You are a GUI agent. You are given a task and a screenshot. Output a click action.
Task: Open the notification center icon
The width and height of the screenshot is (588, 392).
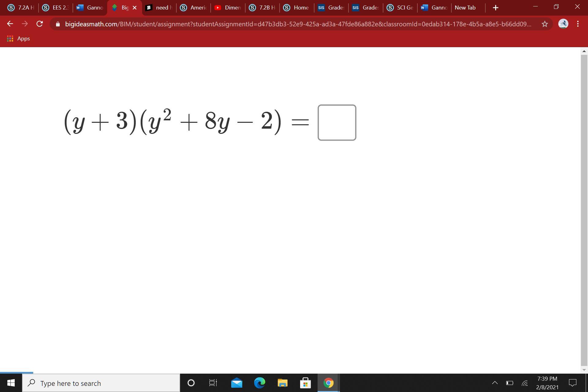(x=572, y=383)
